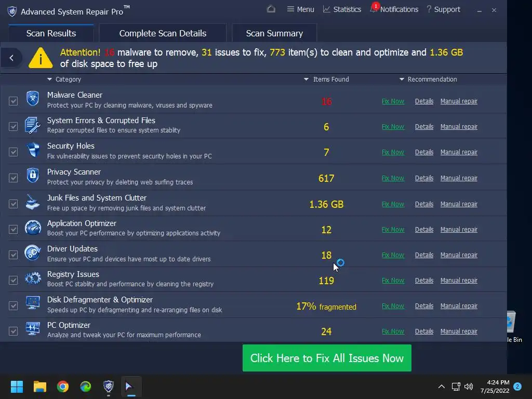Uncheck the Junk Files and System Clutter checkbox
532x399 pixels.
click(13, 204)
